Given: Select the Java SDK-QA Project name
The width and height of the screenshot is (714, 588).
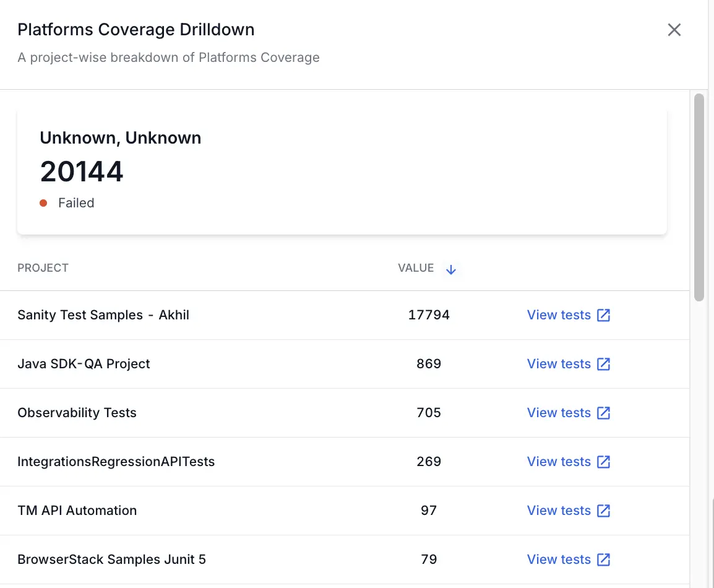Looking at the screenshot, I should (84, 363).
